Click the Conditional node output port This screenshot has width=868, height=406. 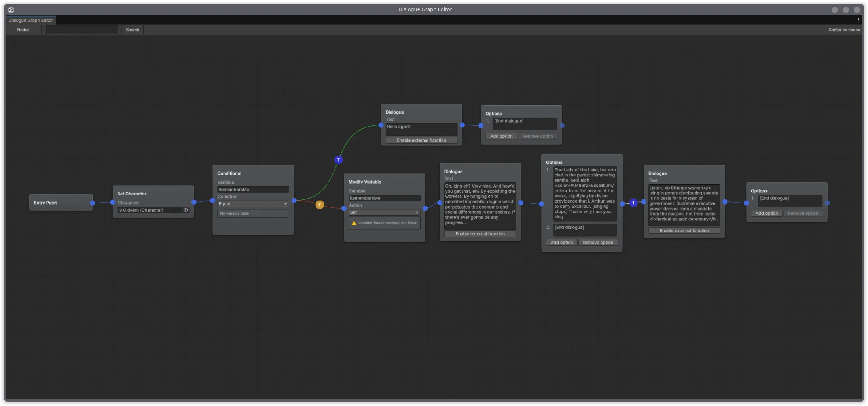294,201
